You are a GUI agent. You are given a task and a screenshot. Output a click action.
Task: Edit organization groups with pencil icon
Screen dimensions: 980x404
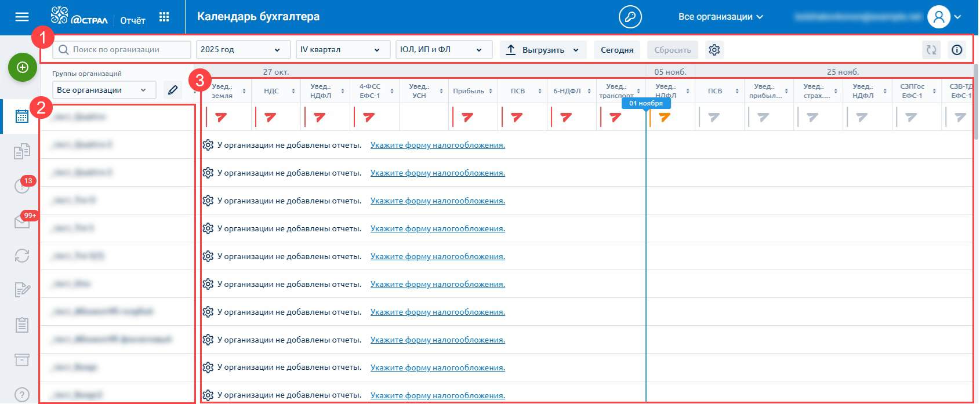pos(173,90)
